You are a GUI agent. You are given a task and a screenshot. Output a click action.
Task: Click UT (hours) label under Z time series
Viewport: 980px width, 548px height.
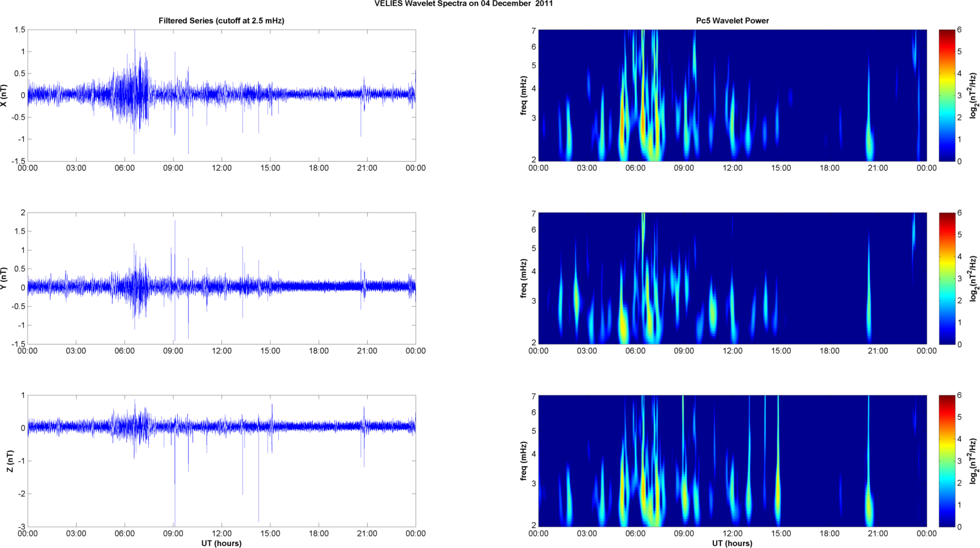coord(221,543)
